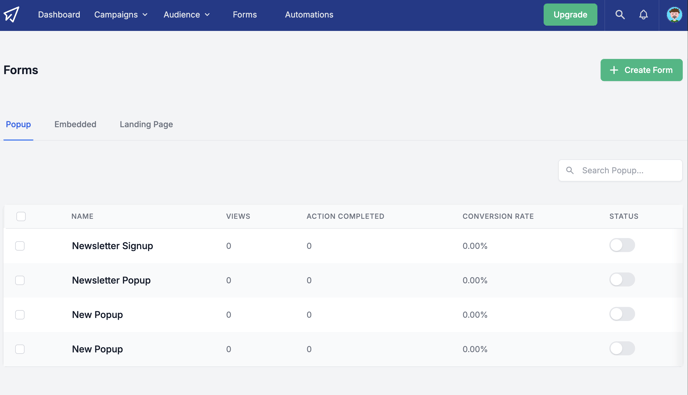Click the green Upgrade button
The height and width of the screenshot is (395, 688).
click(570, 14)
